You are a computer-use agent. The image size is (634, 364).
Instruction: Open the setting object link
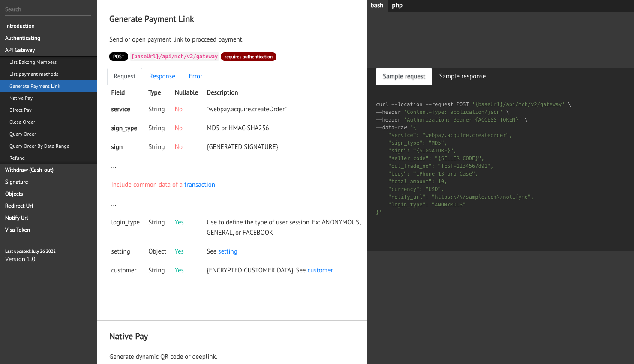coord(228,251)
